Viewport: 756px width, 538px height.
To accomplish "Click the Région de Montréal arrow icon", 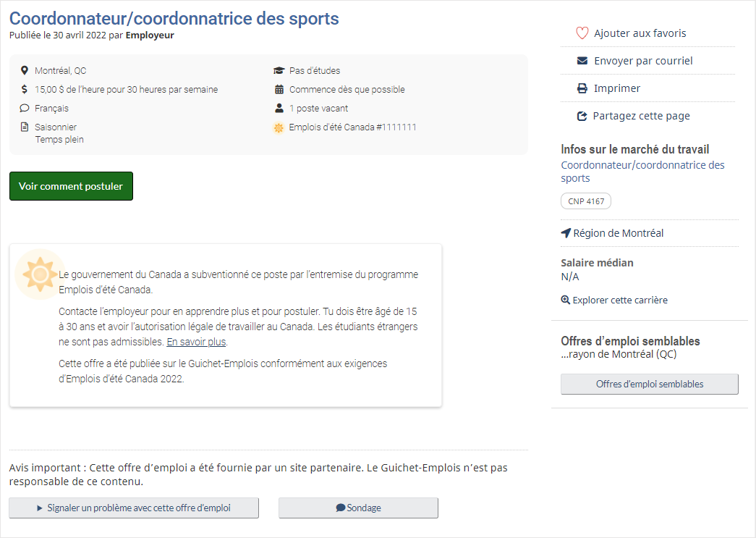I will coord(566,233).
